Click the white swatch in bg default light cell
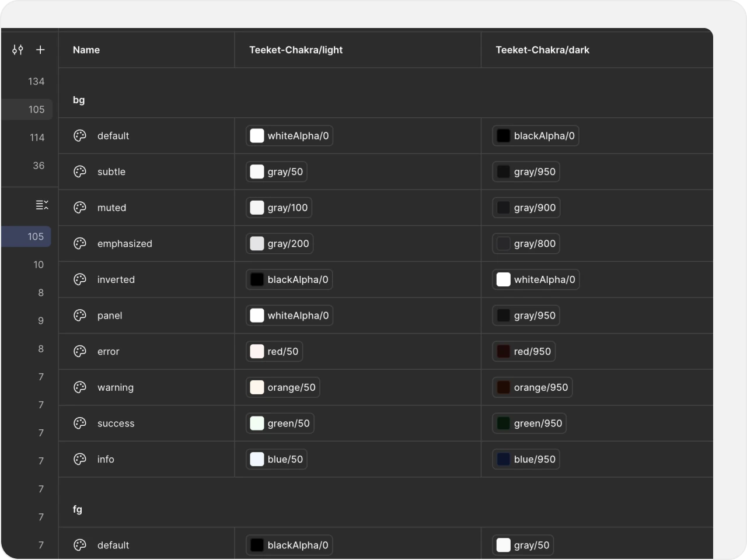This screenshot has height=560, width=747. click(257, 136)
